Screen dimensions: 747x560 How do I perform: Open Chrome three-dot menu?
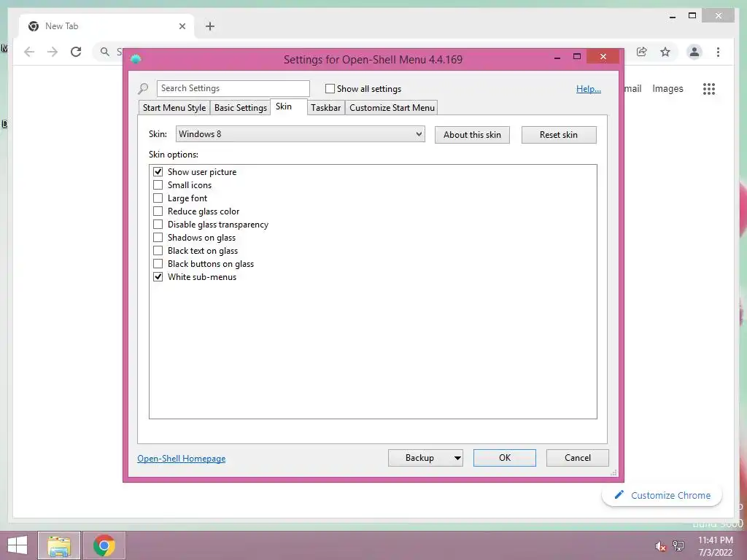tap(718, 52)
